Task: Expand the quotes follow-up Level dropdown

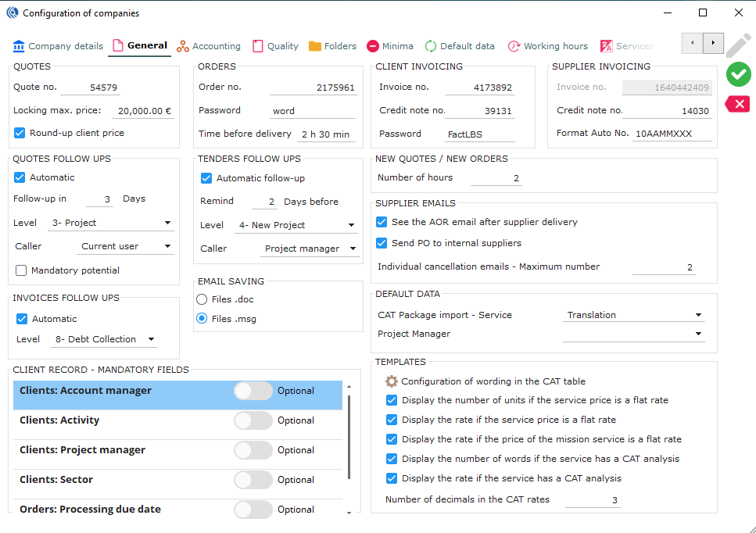Action: [x=109, y=223]
